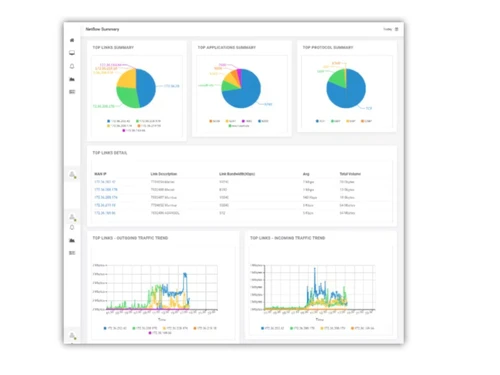
Task: Toggle the magenta legend entry under Top Links pie
Action: [x=134, y=130]
